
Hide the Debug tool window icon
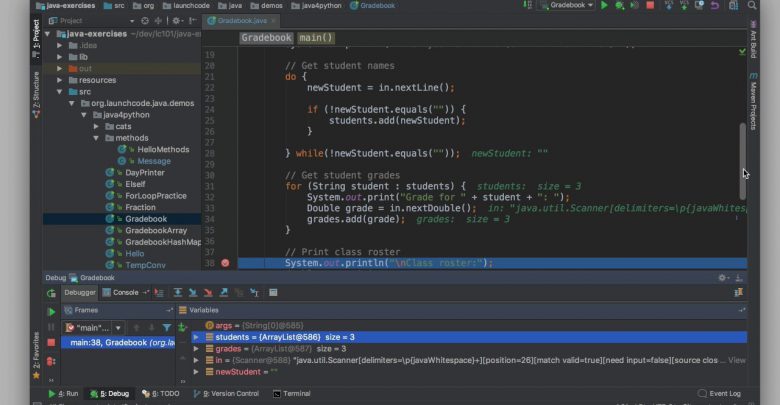pos(739,278)
